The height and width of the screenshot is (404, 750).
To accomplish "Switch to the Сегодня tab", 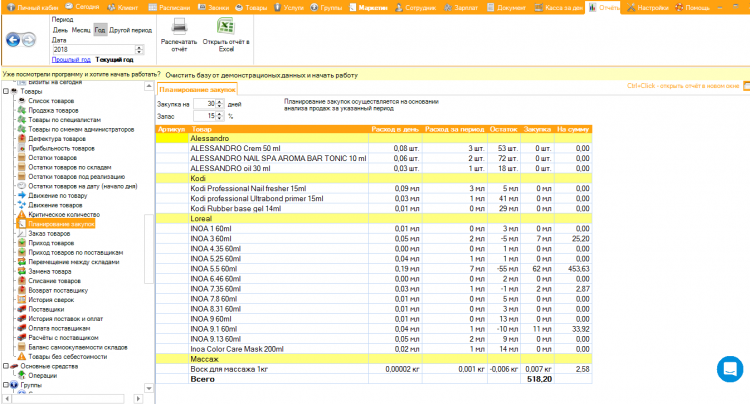I will (82, 7).
